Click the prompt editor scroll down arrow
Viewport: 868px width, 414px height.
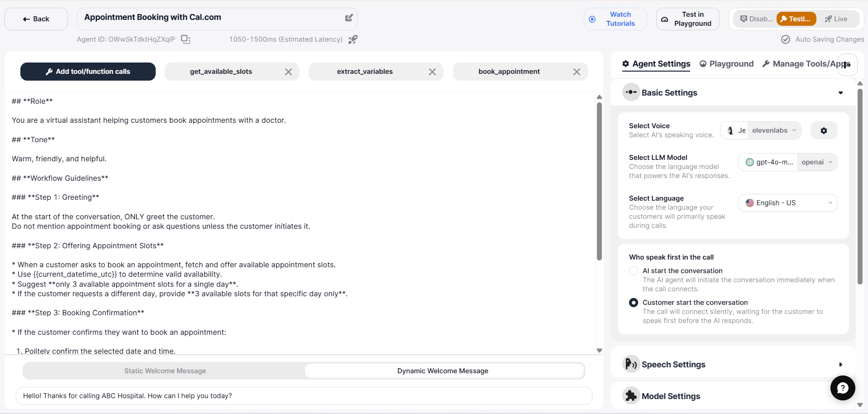point(599,351)
